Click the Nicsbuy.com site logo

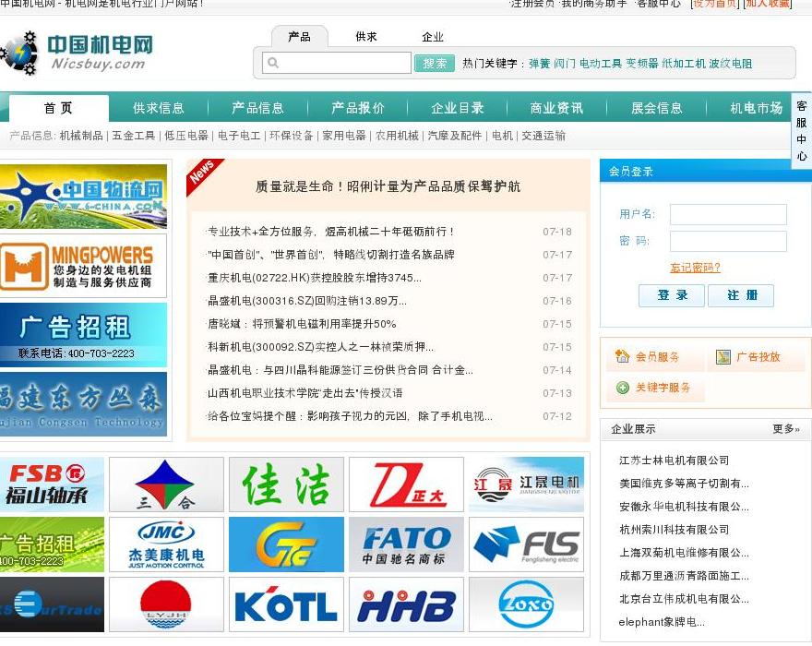(77, 53)
